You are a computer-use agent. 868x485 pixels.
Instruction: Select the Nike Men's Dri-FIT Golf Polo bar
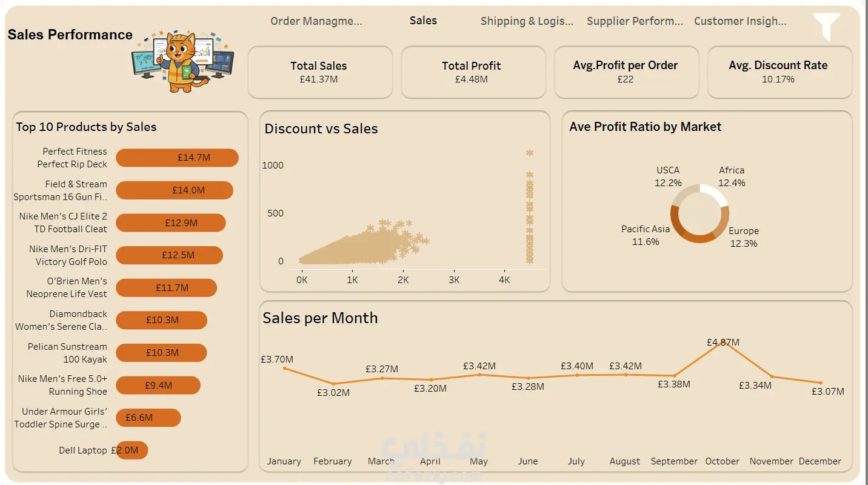pos(169,255)
